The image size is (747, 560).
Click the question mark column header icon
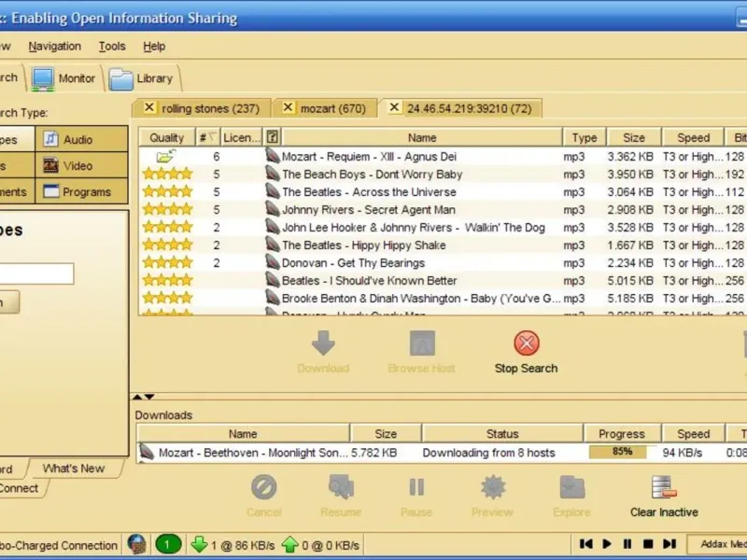(272, 137)
